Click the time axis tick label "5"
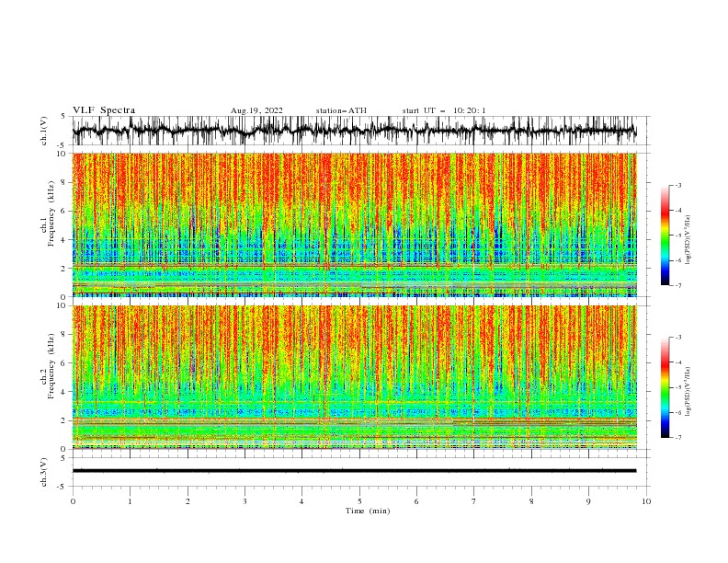The width and height of the screenshot is (728, 563). pos(359,501)
